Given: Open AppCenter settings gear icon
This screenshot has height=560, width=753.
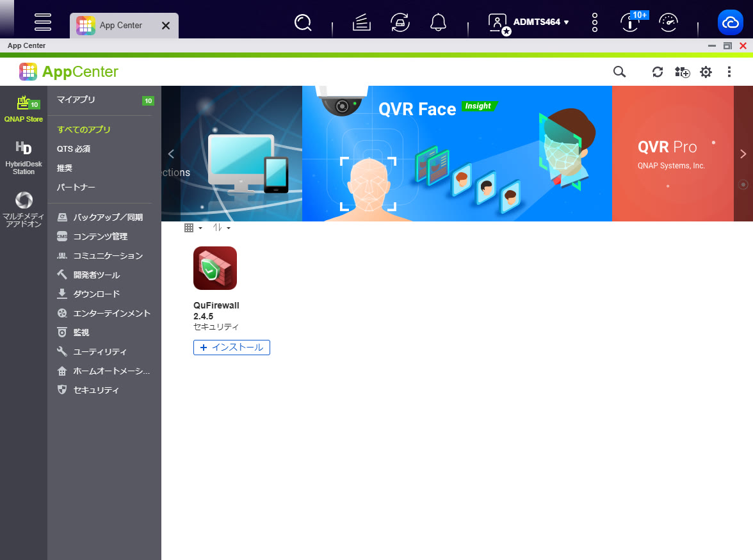Looking at the screenshot, I should (x=706, y=72).
